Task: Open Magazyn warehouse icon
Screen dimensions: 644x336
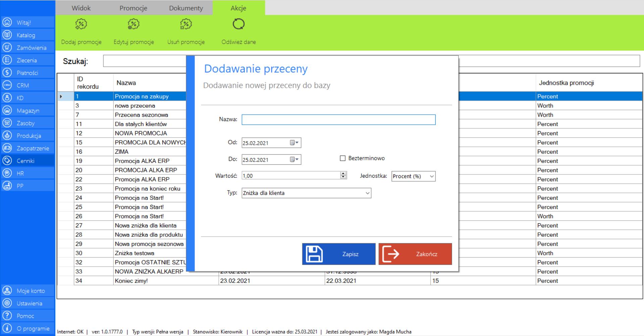Action: coord(7,110)
